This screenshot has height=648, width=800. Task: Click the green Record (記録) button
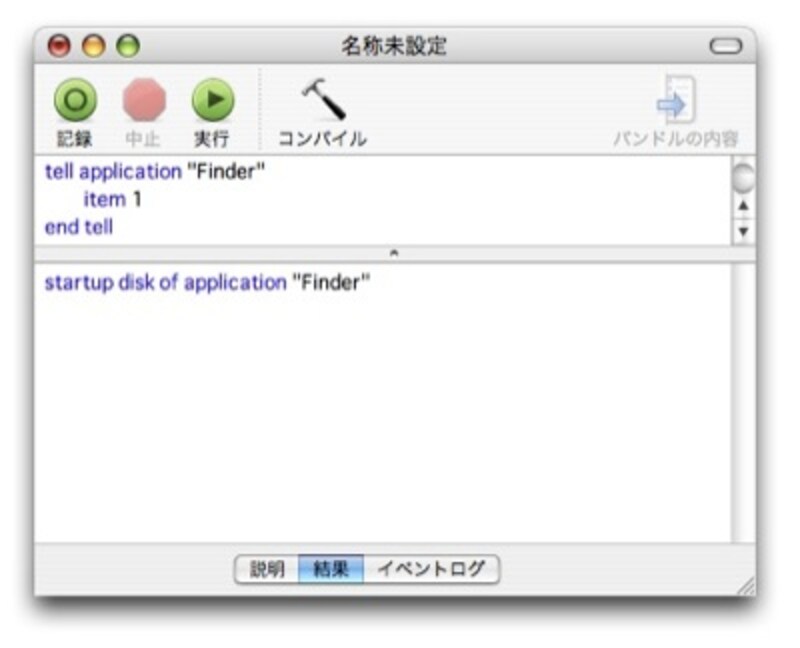point(74,101)
